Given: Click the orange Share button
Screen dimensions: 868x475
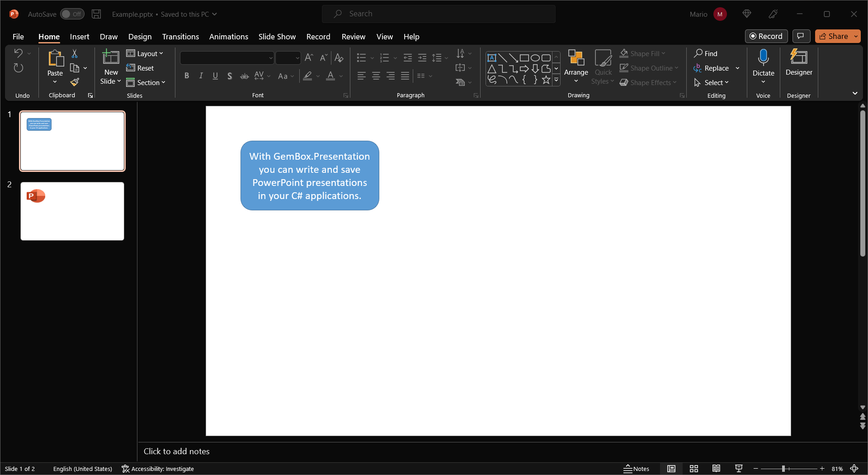Looking at the screenshot, I should tap(833, 36).
